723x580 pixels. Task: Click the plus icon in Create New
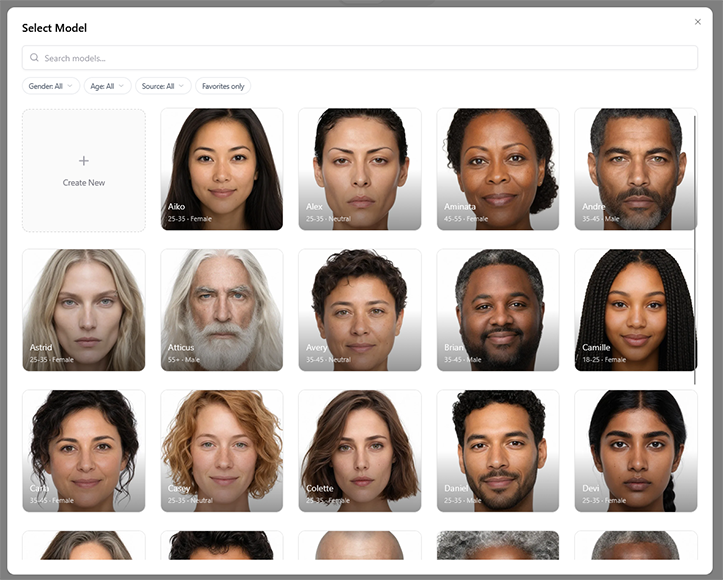pos(83,160)
